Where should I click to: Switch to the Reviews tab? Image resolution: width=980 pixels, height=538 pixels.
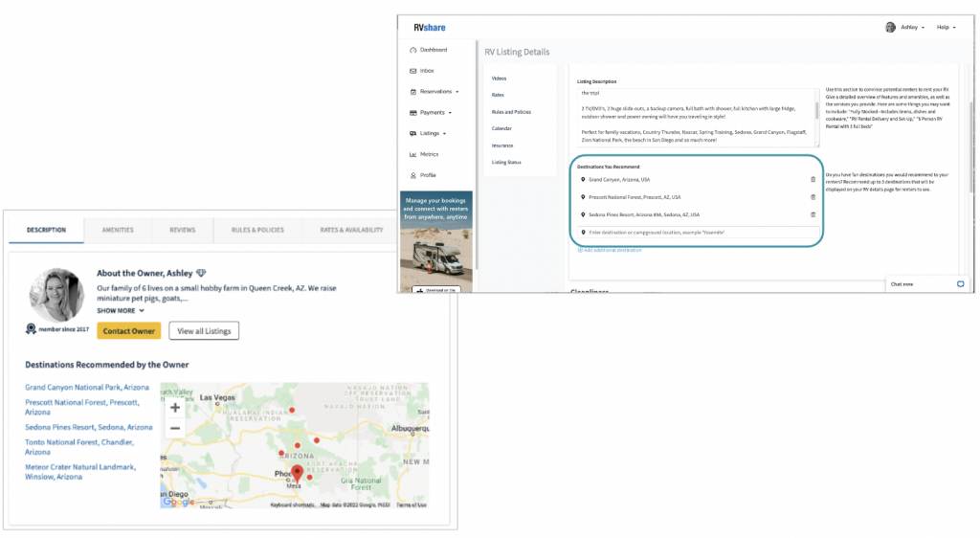[183, 230]
